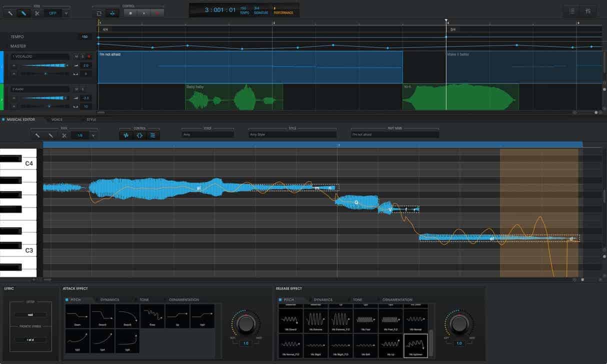Toggle the loop button in Control section
The height and width of the screenshot is (364, 607).
point(99,13)
